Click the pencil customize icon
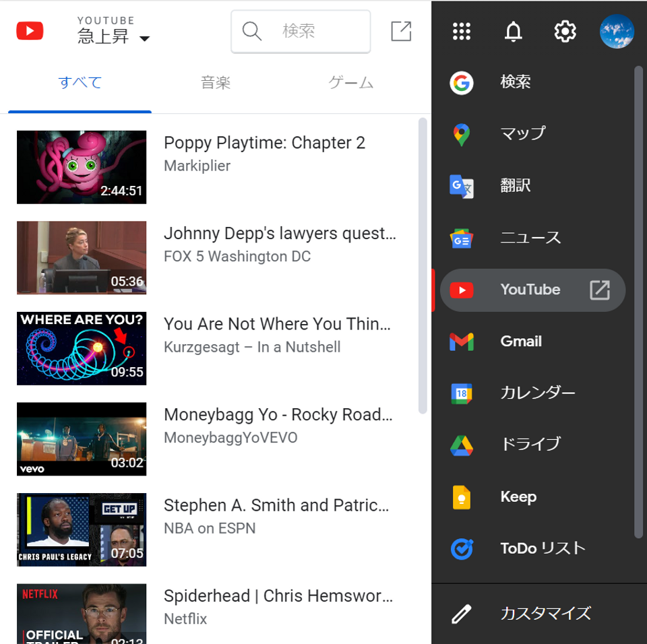This screenshot has width=647, height=644. coord(462,614)
